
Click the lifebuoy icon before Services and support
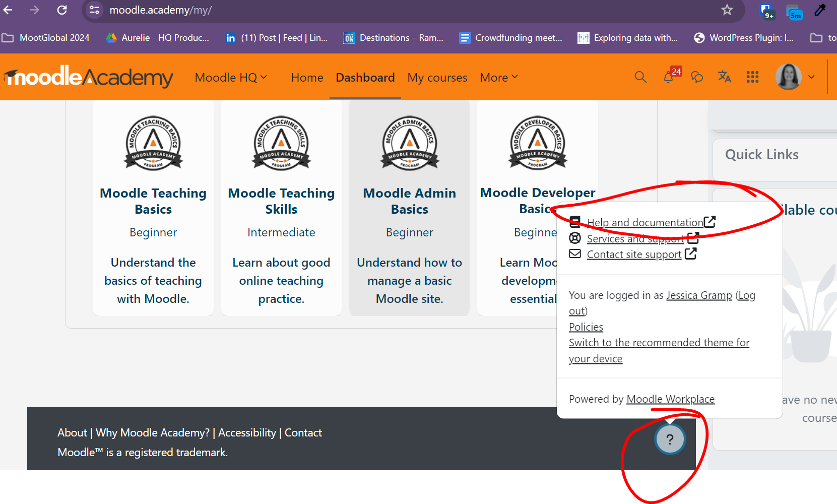[575, 238]
